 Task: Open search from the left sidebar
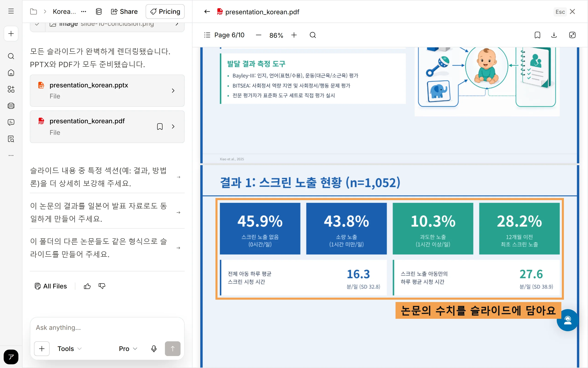(x=11, y=56)
